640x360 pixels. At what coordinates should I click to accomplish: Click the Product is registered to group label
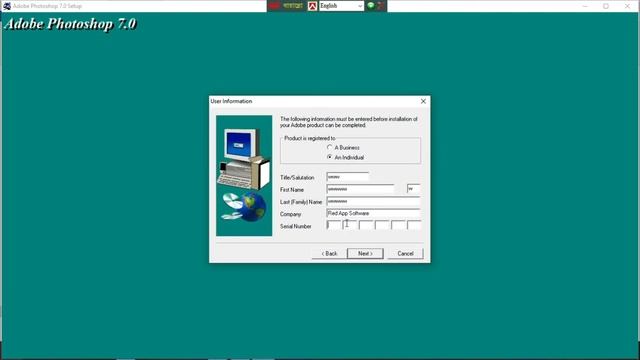coord(310,138)
